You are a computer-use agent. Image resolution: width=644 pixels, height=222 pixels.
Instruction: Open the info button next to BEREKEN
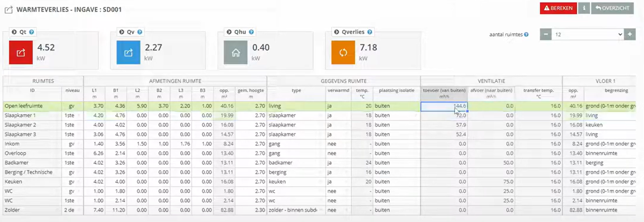pyautogui.click(x=584, y=8)
